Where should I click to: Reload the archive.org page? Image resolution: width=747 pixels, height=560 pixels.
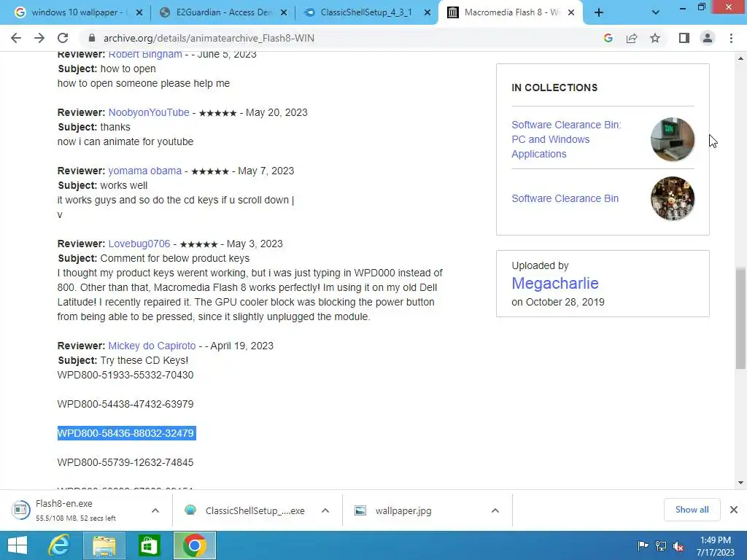(63, 38)
